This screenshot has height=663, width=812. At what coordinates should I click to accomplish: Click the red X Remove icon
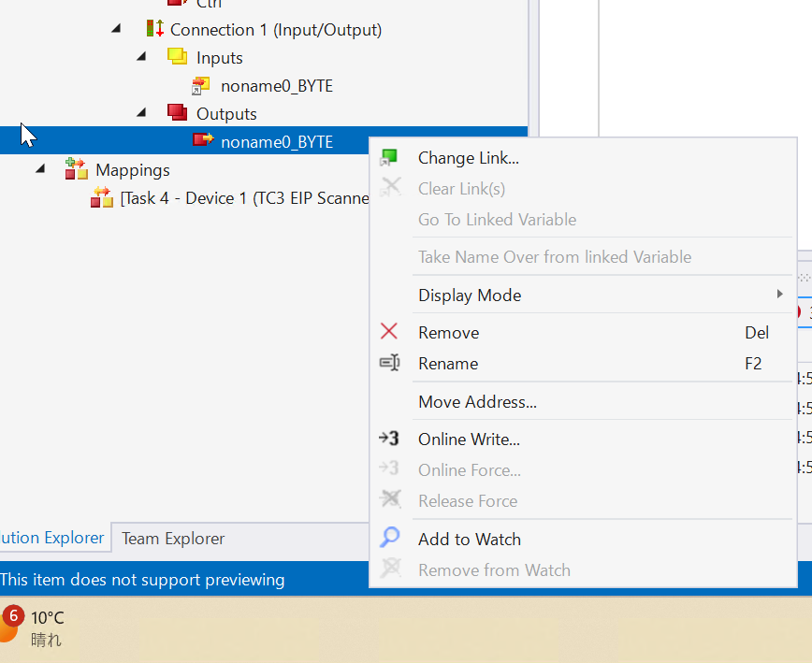(389, 332)
